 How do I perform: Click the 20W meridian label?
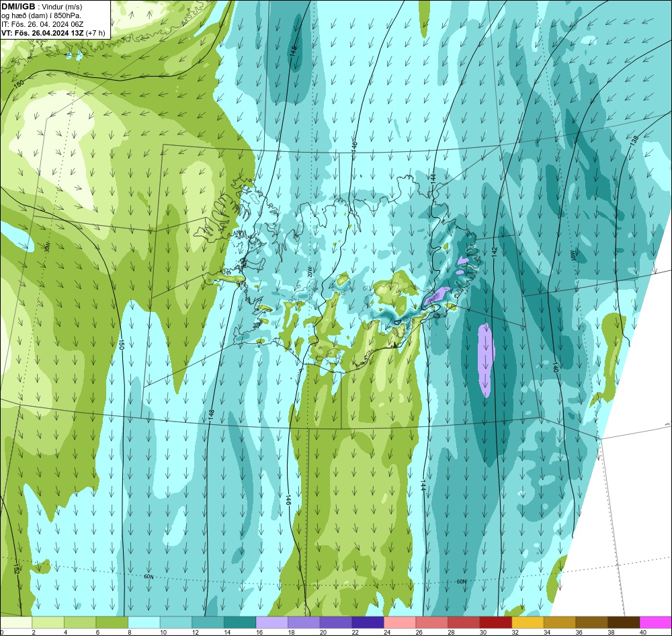310,273
